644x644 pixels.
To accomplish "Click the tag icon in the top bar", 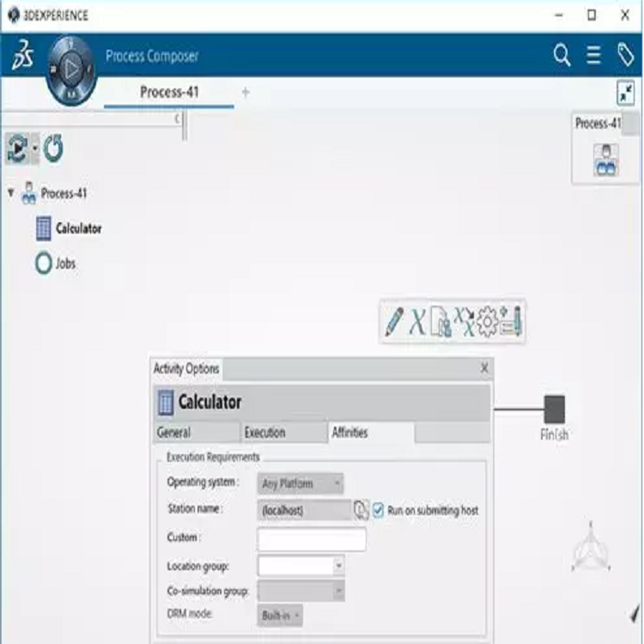I will [625, 56].
